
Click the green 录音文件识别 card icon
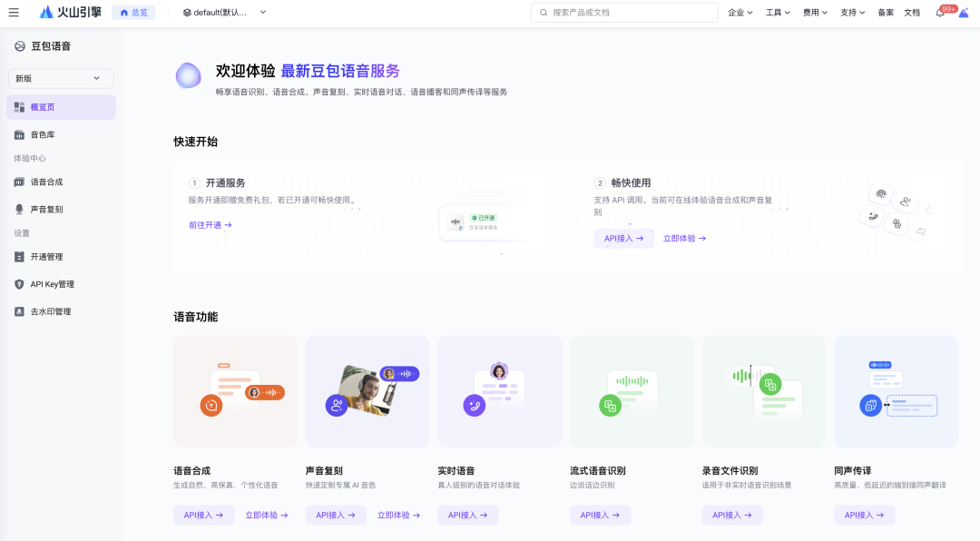tap(770, 384)
